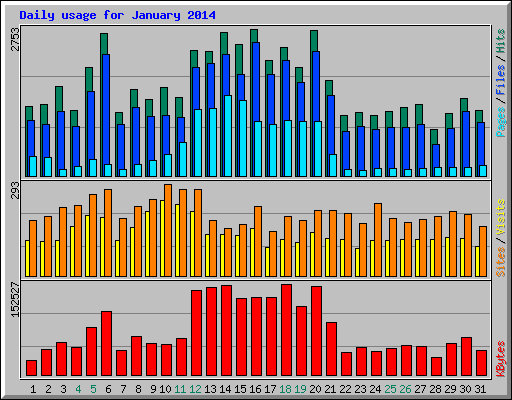Click day label 6 on the horizontal axis
This screenshot has width=512, height=400.
pyautogui.click(x=108, y=389)
